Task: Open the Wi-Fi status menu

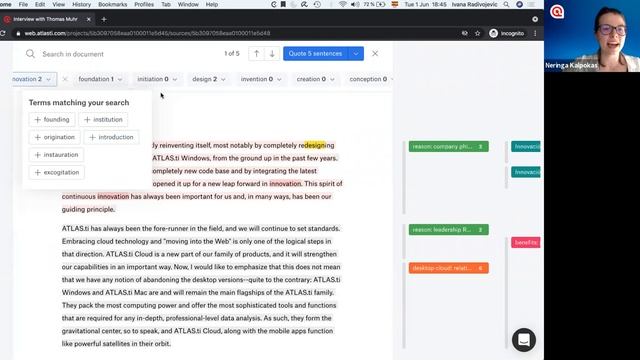Action: (x=342, y=4)
